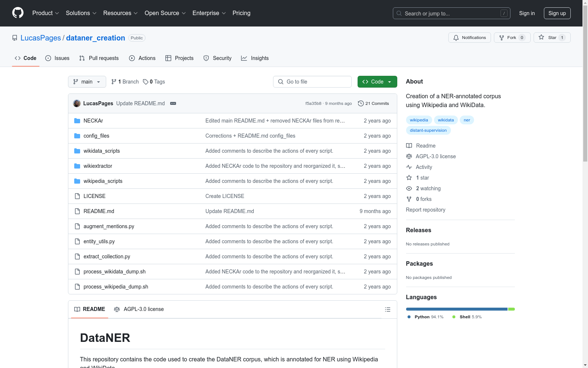
Task: Click the extract_collection.py file icon
Action: tap(77, 256)
